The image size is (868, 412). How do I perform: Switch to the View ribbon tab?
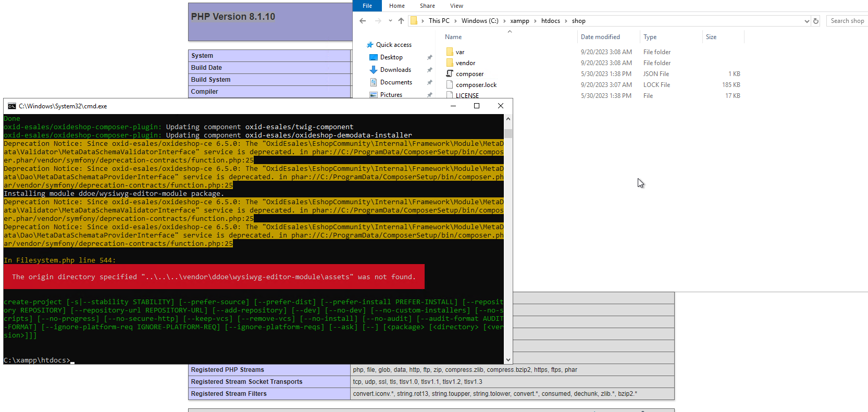pos(456,6)
